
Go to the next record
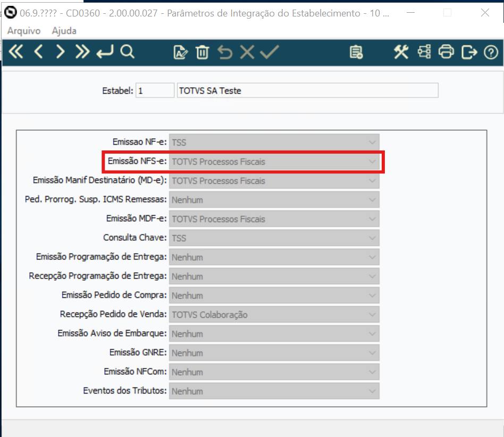[60, 52]
